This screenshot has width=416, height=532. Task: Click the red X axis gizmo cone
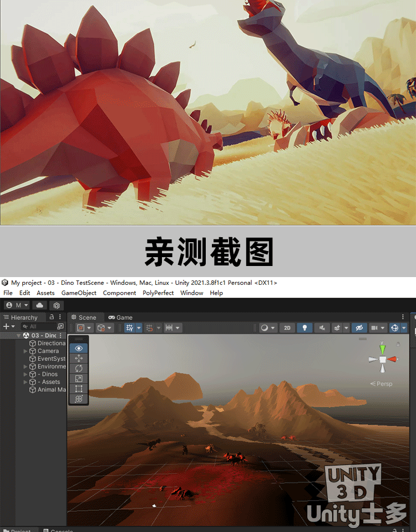[x=392, y=359]
